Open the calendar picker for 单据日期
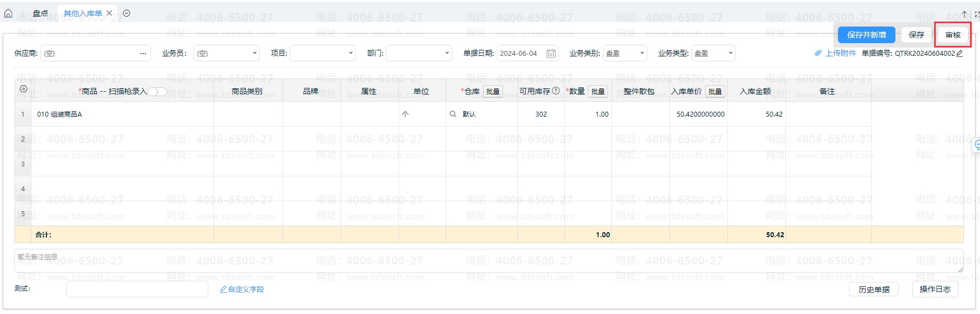980x314 pixels. click(551, 54)
